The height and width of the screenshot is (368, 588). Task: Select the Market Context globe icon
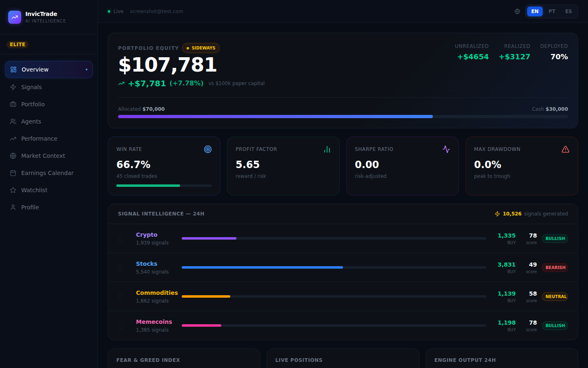(13, 155)
